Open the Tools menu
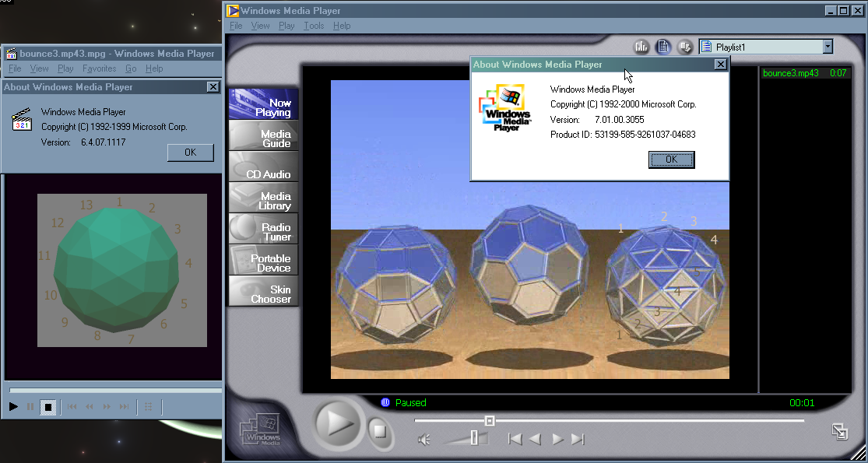Screen dimensions: 868x463 pos(314,26)
